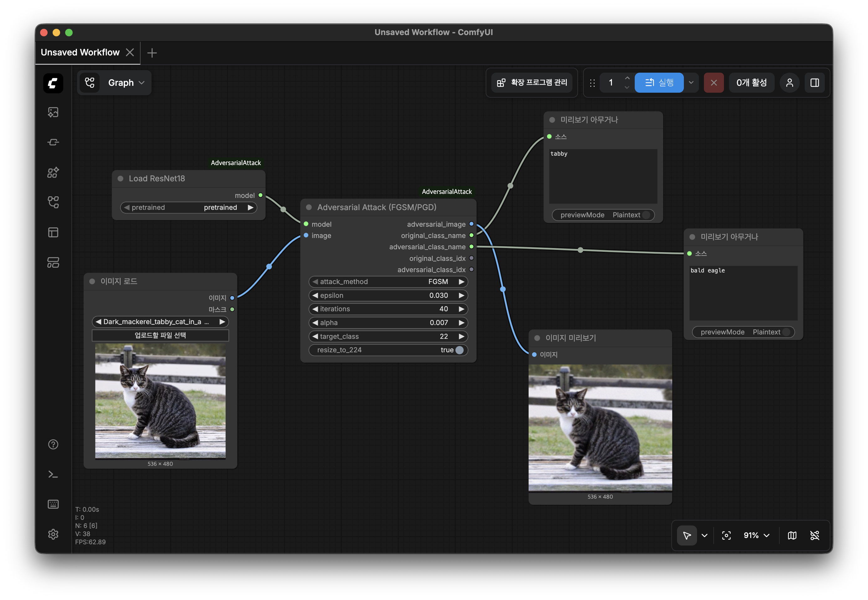The image size is (868, 600).
Task: Open the templates layout sidebar icon
Action: 53,232
